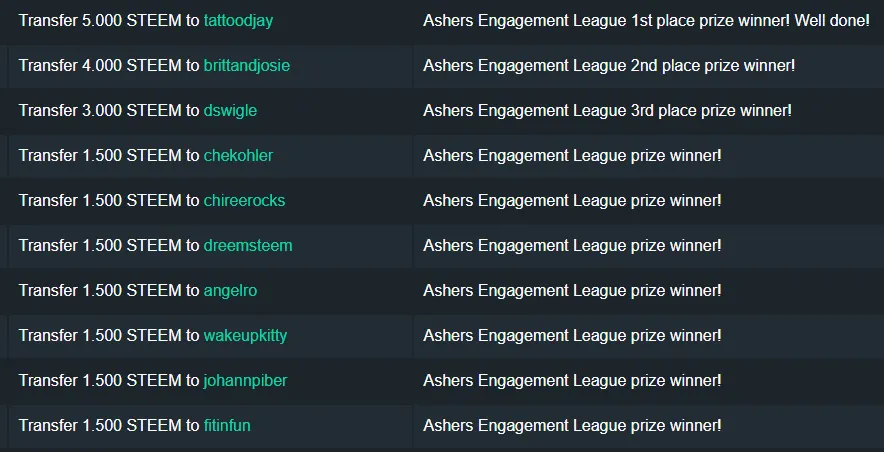Open the chireerocks account link
Viewport: 884px width, 452px height.
[x=244, y=201]
